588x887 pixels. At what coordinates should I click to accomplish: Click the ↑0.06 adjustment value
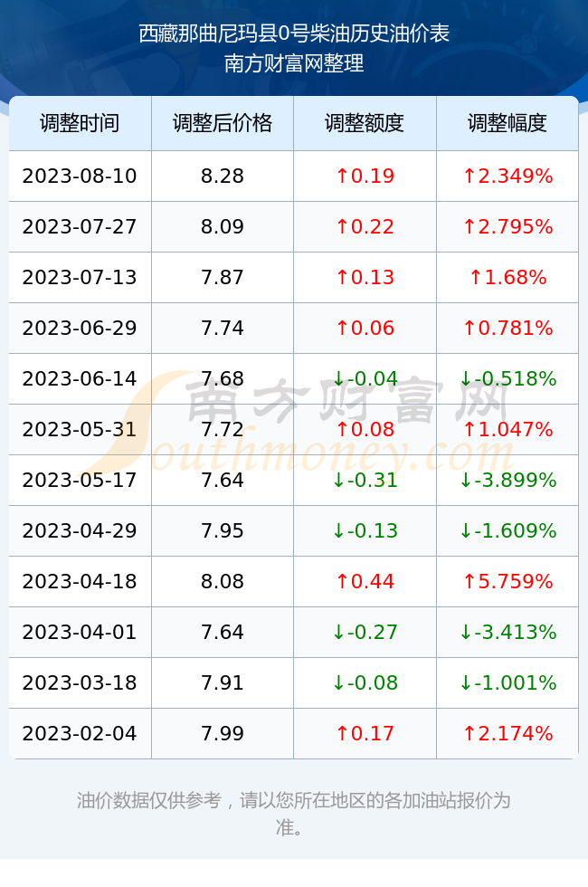coord(365,328)
